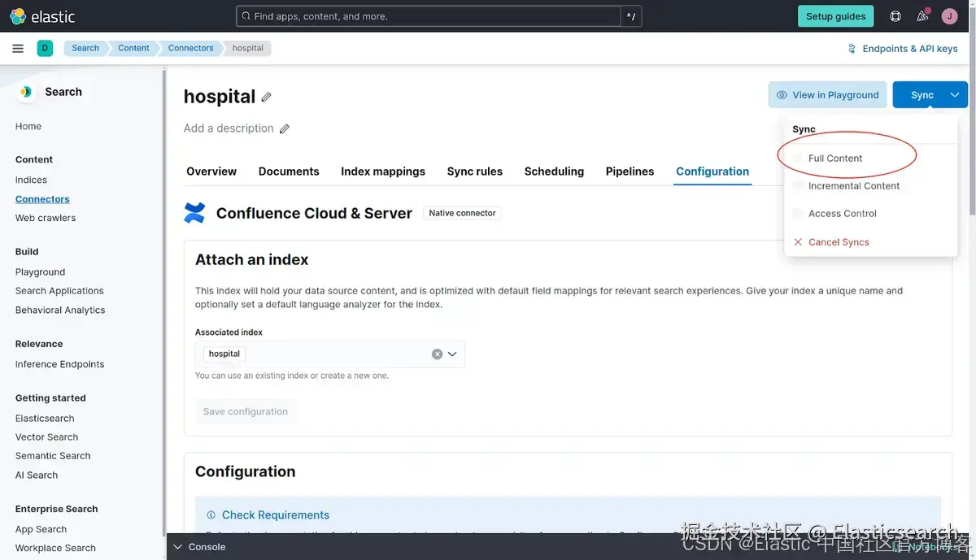Switch to the Overview tab
976x560 pixels.
coord(211,171)
